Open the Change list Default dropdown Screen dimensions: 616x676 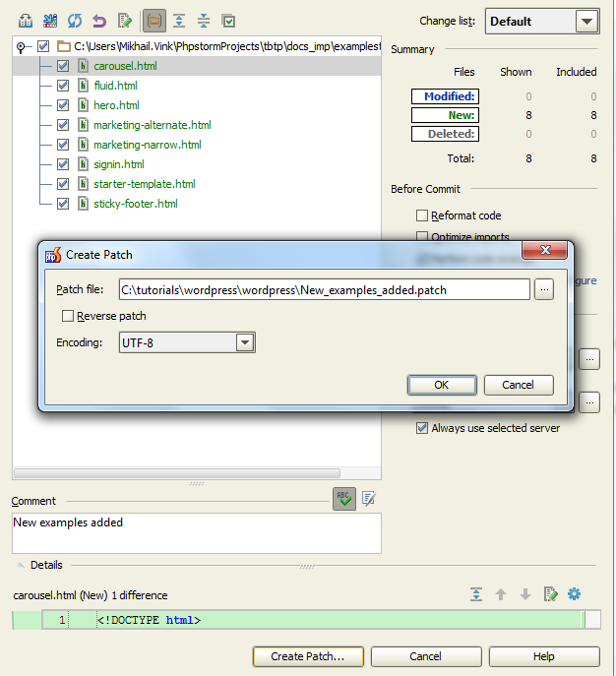pyautogui.click(x=542, y=21)
